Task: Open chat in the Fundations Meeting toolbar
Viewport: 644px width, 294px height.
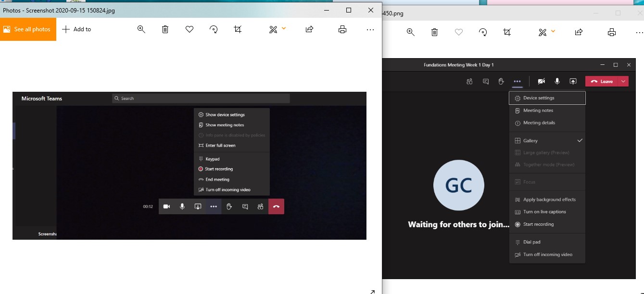Action: click(x=486, y=82)
